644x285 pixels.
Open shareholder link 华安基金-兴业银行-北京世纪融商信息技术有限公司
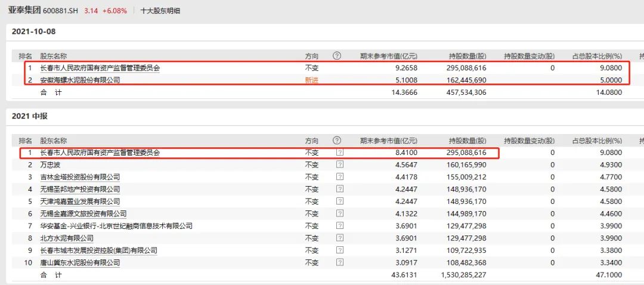tap(116, 226)
